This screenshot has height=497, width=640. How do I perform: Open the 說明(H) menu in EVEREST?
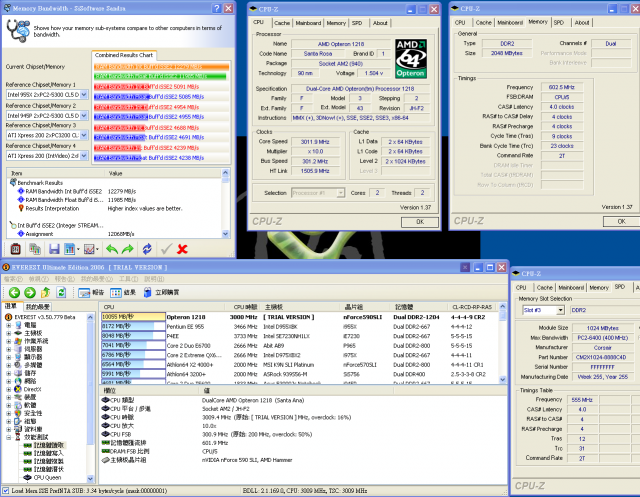154,279
